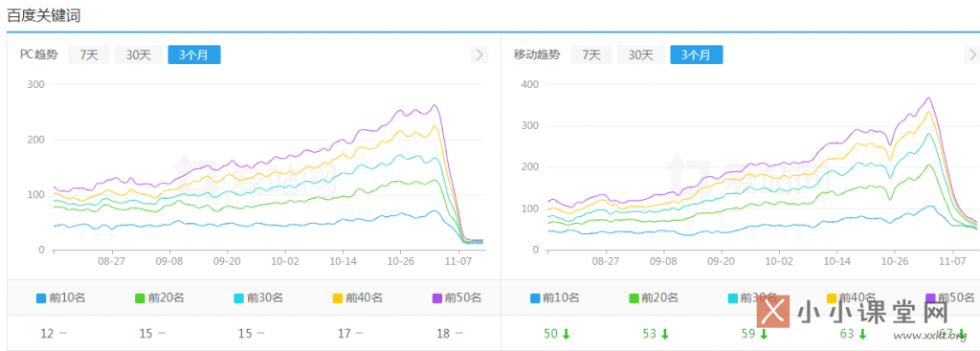
Task: Click next arrow on 移动趋势 panel
Action: click(973, 55)
